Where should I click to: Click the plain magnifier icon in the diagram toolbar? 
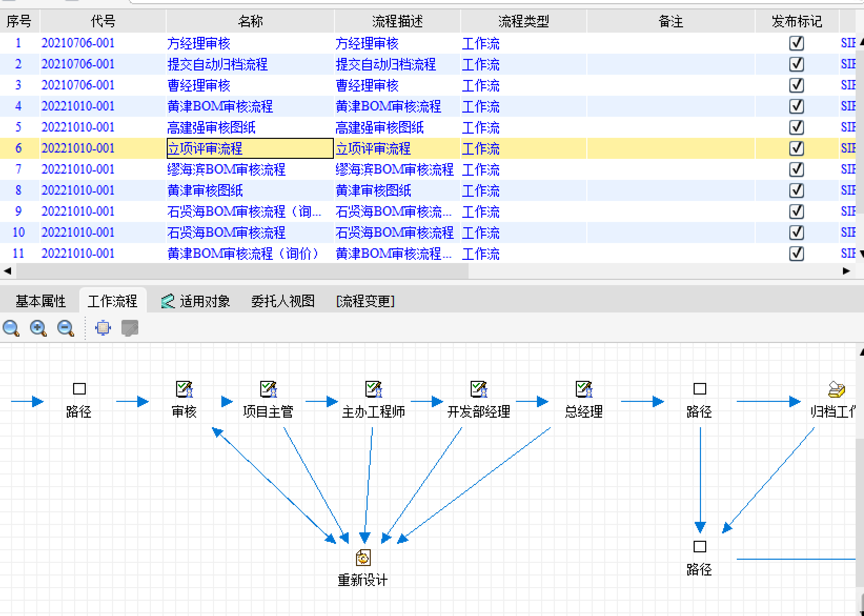pyautogui.click(x=11, y=328)
